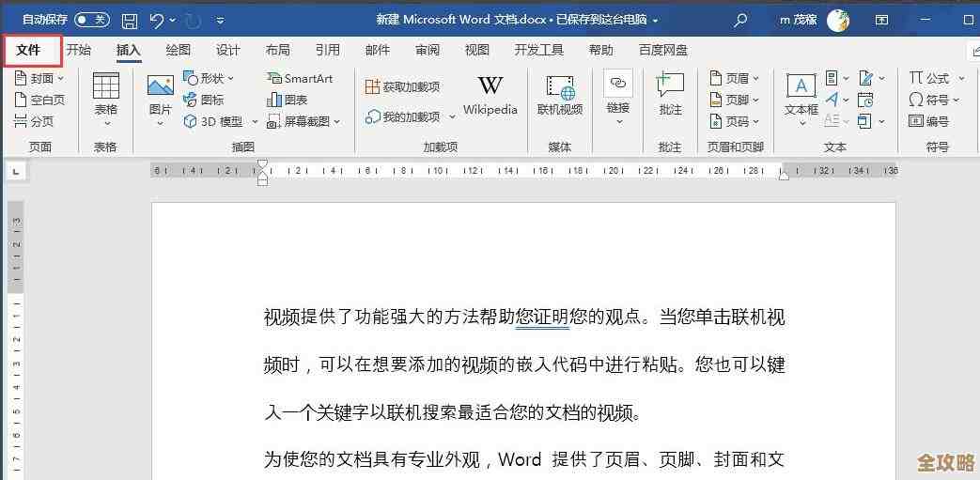Open Customize Quick Access Toolbar dropdown

(220, 22)
